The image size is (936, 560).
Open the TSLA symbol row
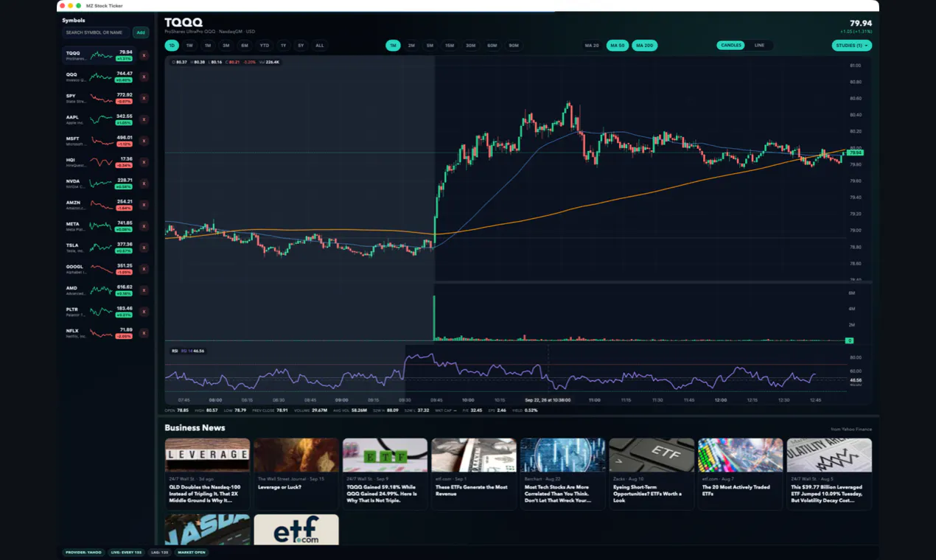[x=99, y=248]
